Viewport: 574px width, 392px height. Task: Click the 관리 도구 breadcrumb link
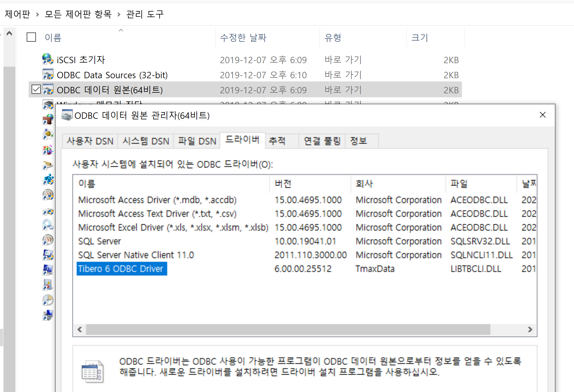[x=145, y=14]
